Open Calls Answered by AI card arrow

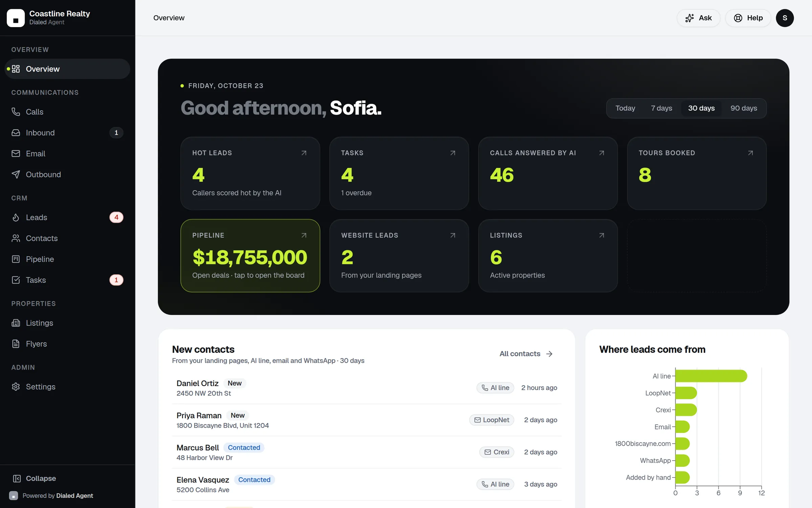[602, 153]
